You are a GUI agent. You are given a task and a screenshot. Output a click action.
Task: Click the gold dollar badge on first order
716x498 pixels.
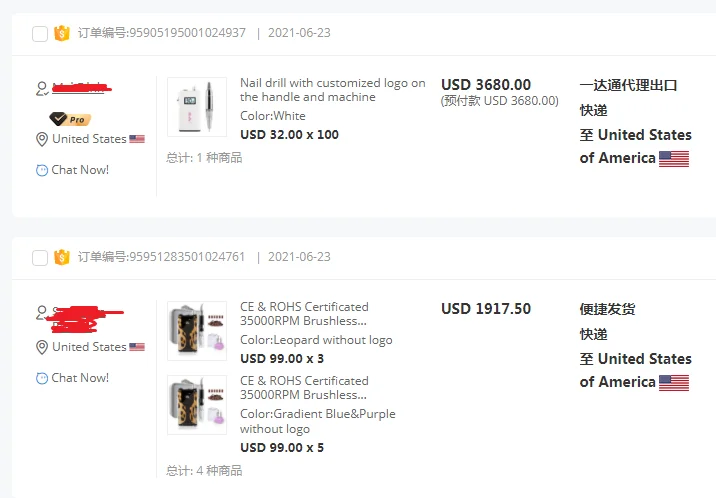coord(62,33)
